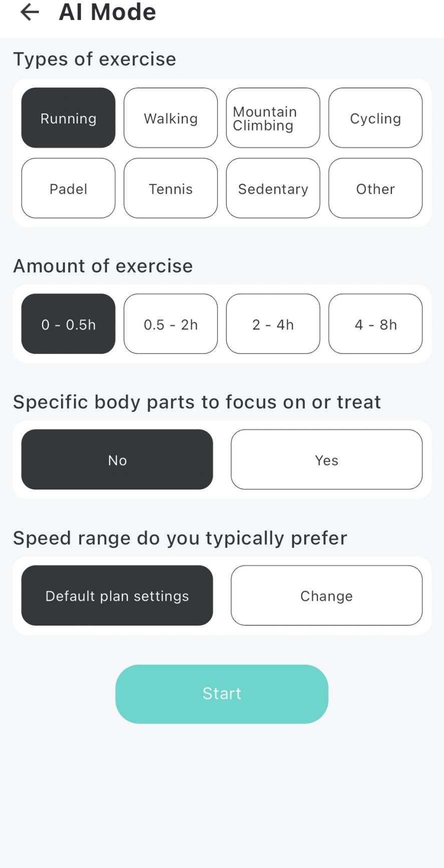Select Running exercise type
This screenshot has width=444, height=868.
(x=68, y=118)
